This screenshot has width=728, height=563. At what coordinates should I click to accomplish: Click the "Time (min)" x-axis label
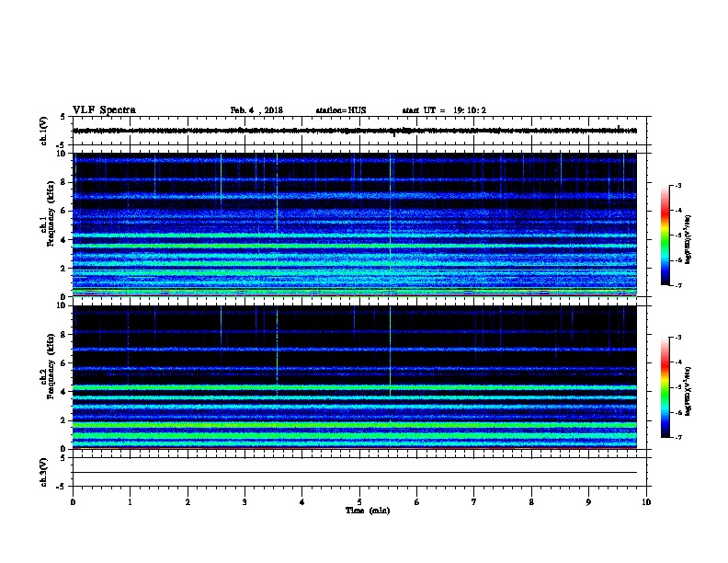pyautogui.click(x=368, y=511)
